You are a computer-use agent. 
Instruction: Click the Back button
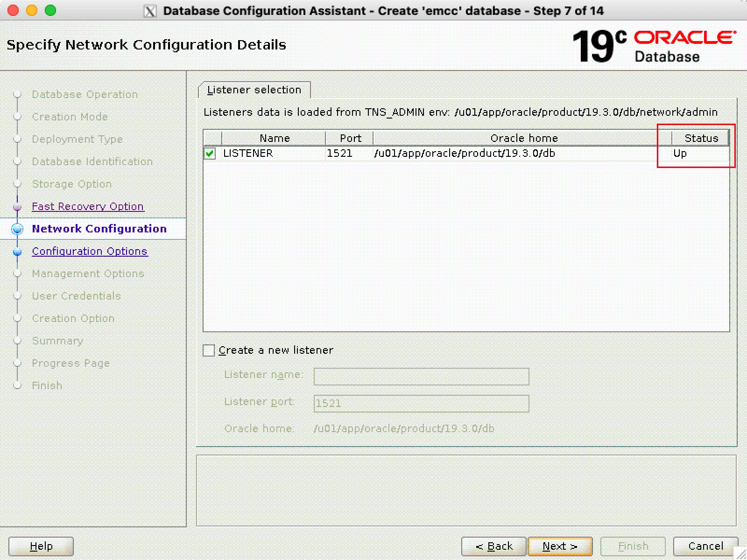pos(494,546)
